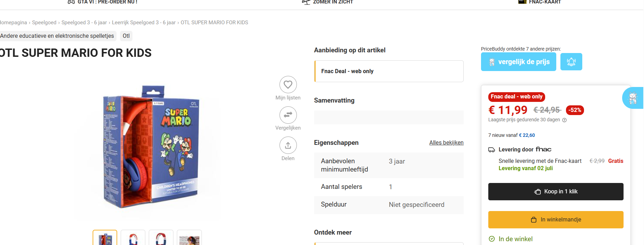Open Speelgoed 3 - 6 jaar breadcrumb
This screenshot has height=245, width=644.
[84, 23]
